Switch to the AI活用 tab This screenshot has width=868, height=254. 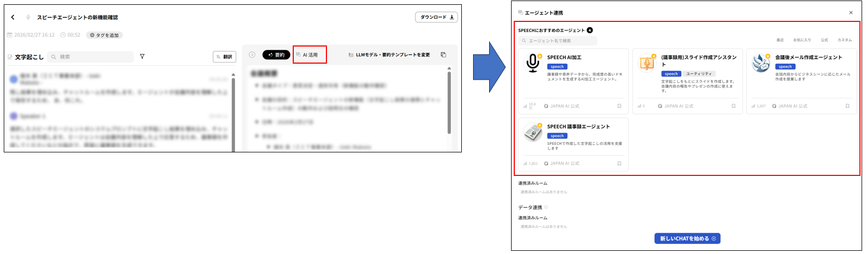tap(310, 55)
